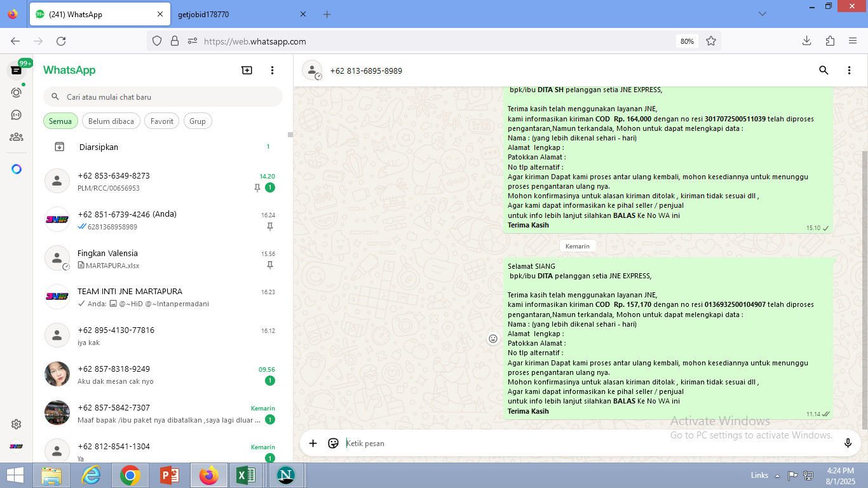Go back with the browser back arrow

[15, 41]
